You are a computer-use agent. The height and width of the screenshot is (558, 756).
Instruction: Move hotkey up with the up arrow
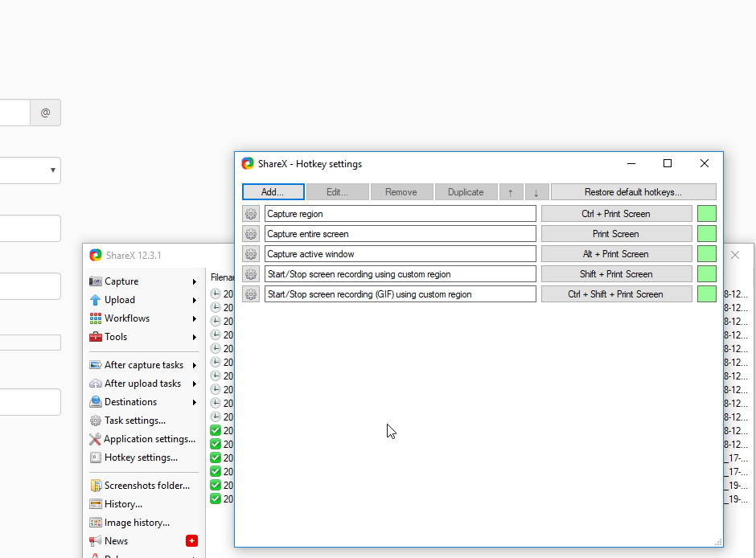pos(511,192)
